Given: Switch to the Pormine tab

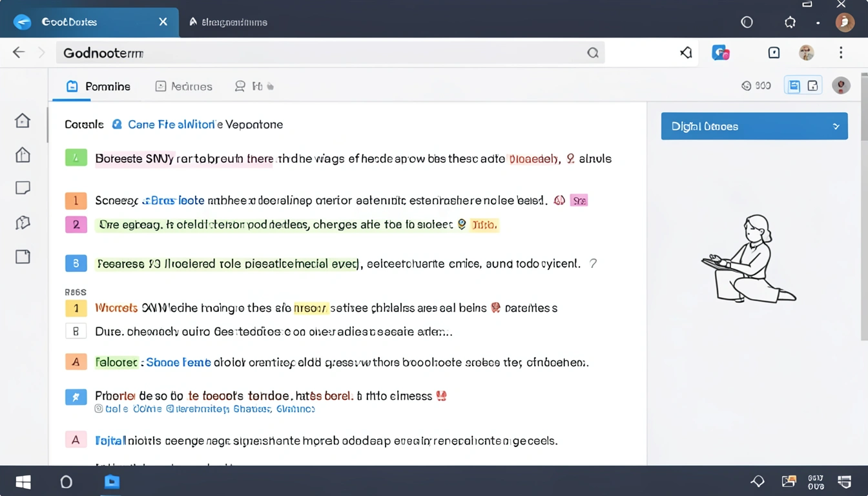Looking at the screenshot, I should coord(99,87).
